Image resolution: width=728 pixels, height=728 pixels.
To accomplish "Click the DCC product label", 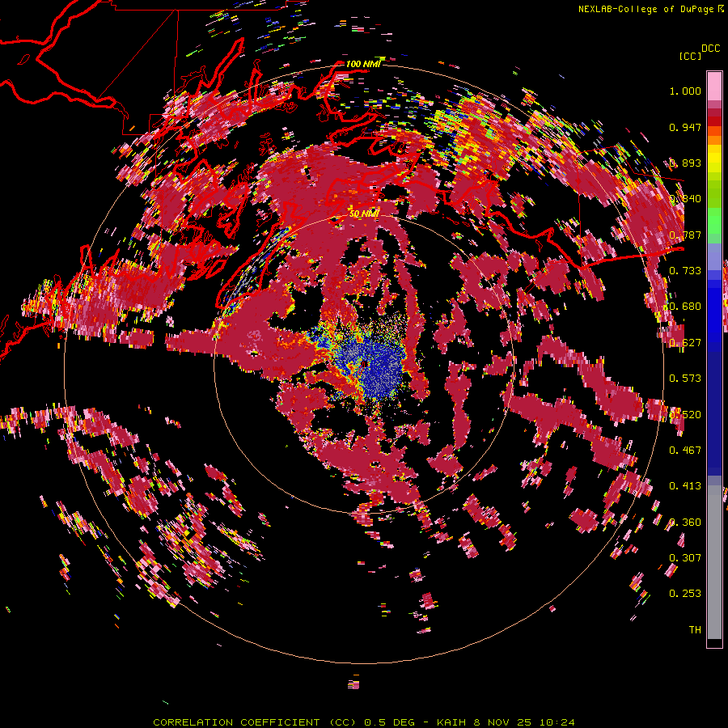I will (x=711, y=49).
